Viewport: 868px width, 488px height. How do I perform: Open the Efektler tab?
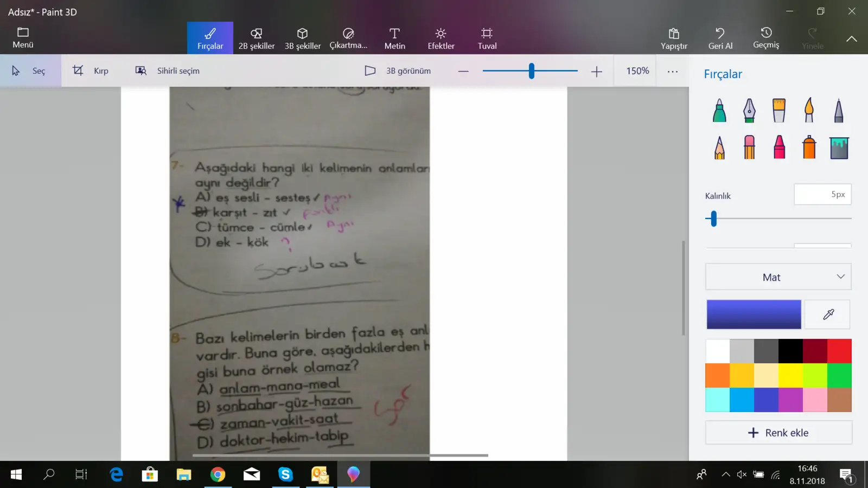tap(441, 38)
